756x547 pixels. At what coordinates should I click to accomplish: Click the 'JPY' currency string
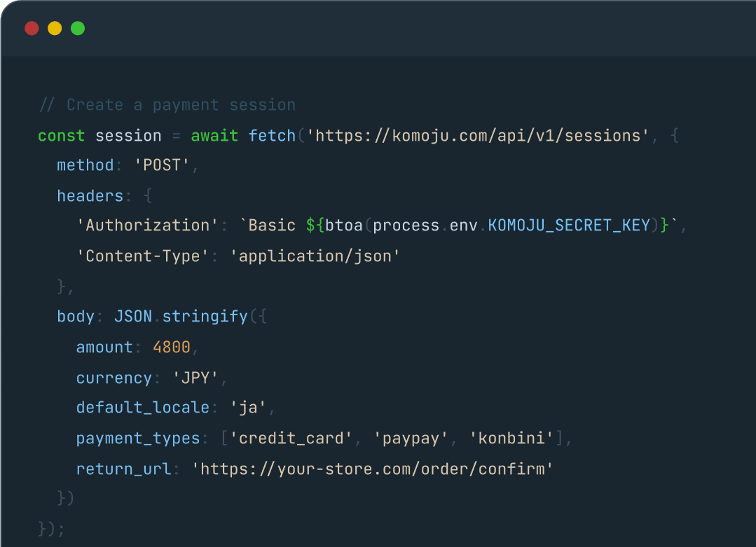[195, 378]
